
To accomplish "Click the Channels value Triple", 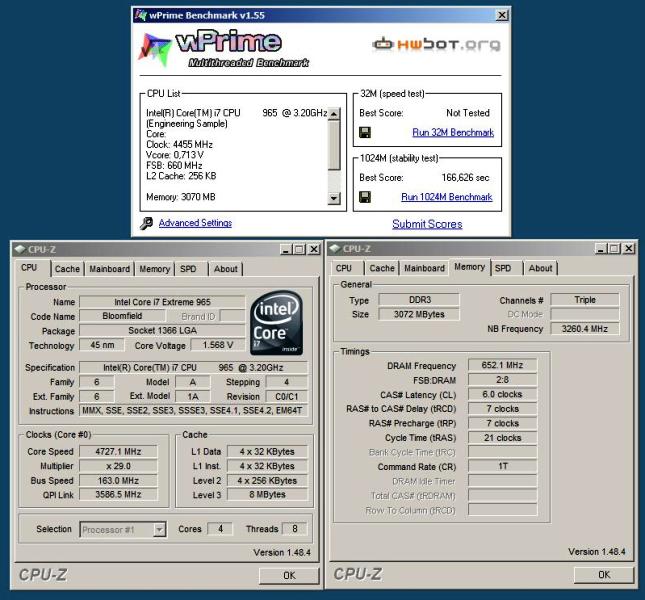I will (585, 300).
